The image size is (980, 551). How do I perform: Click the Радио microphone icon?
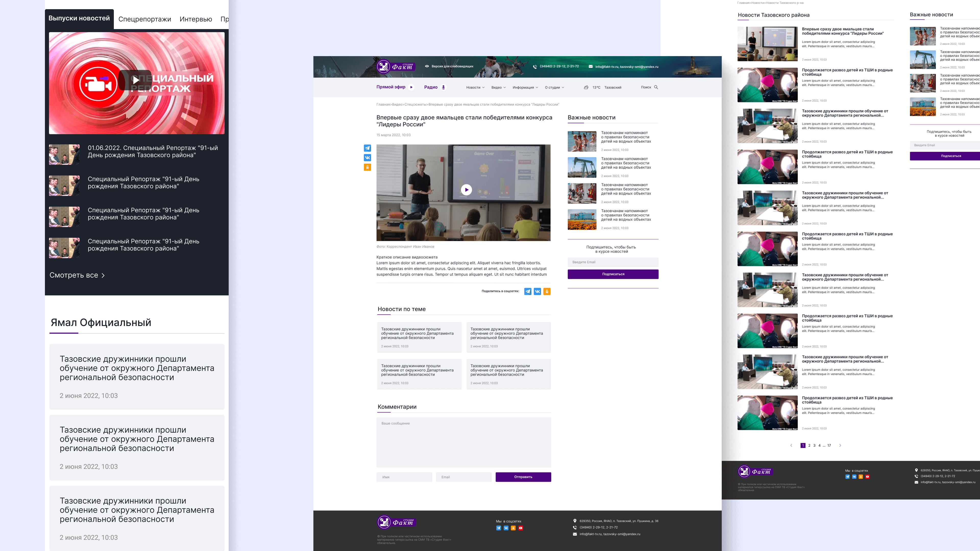(443, 87)
